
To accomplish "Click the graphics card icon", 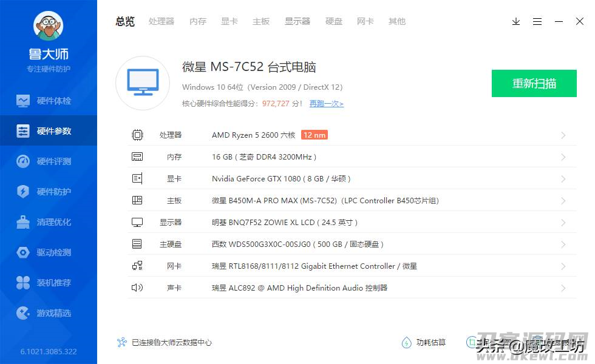I will [x=137, y=178].
